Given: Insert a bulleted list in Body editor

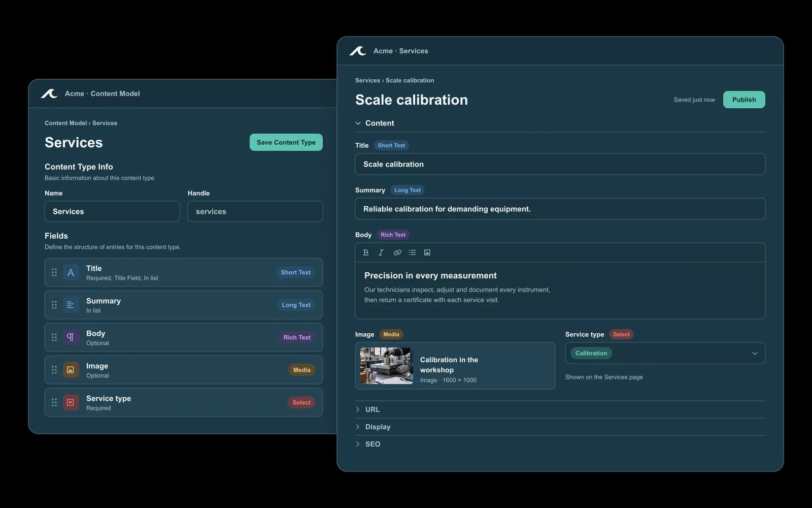Looking at the screenshot, I should 412,252.
